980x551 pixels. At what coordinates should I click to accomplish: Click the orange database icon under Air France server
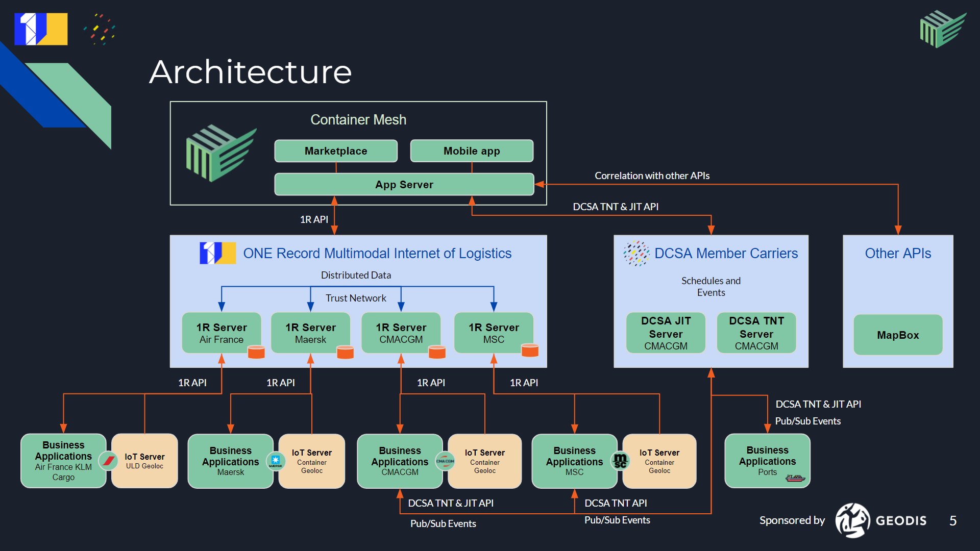click(256, 352)
